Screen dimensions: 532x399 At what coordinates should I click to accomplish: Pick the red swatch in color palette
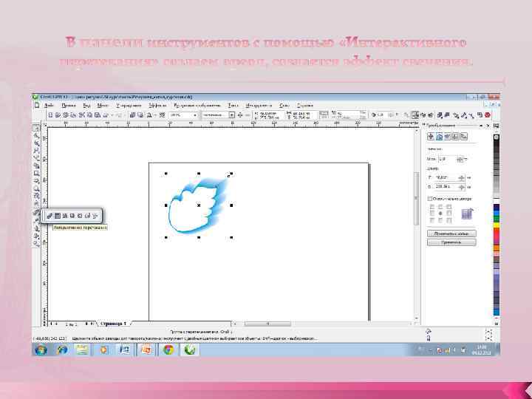pyautogui.click(x=497, y=233)
